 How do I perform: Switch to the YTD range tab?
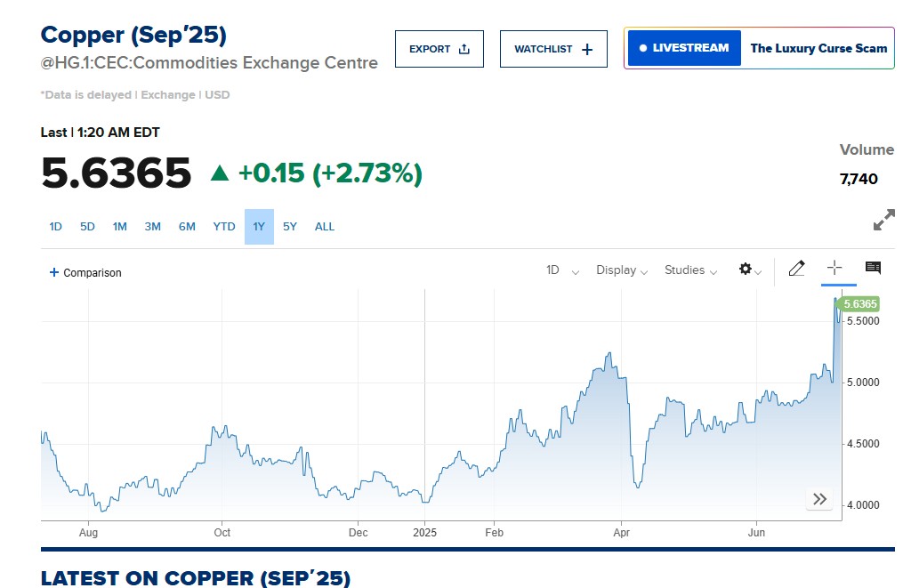point(224,227)
